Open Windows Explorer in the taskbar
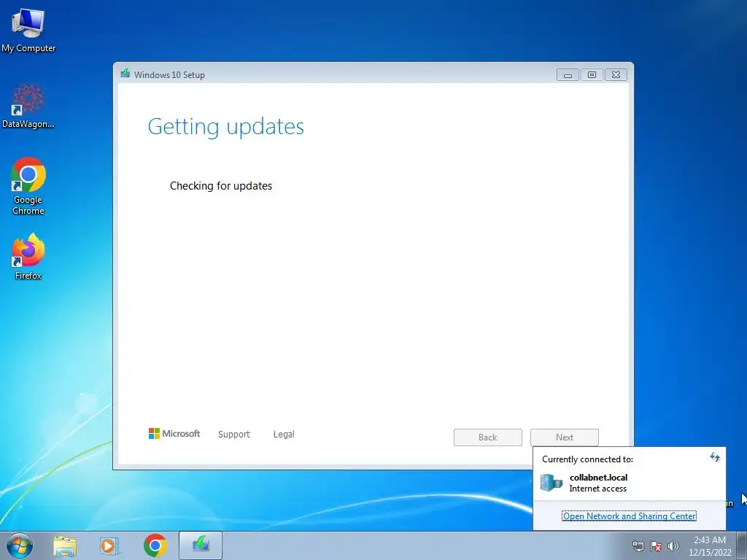Screen dimensions: 747x560 pyautogui.click(x=65, y=545)
